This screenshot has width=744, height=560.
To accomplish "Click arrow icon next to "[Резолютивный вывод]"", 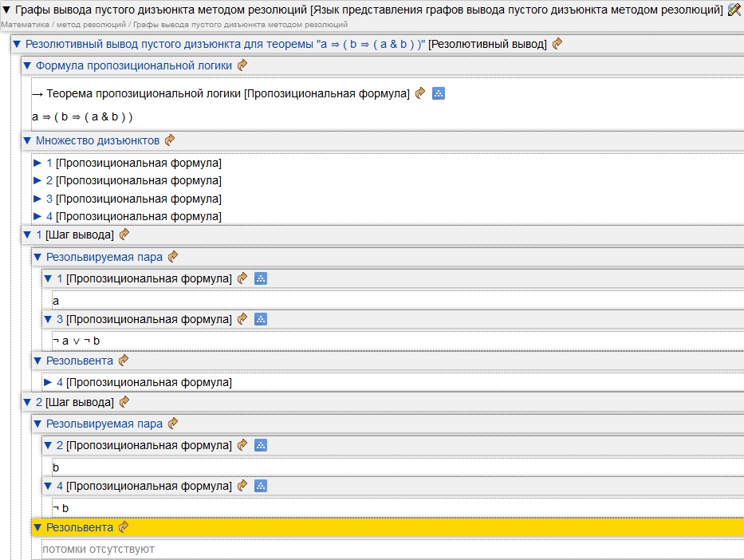I will point(557,44).
